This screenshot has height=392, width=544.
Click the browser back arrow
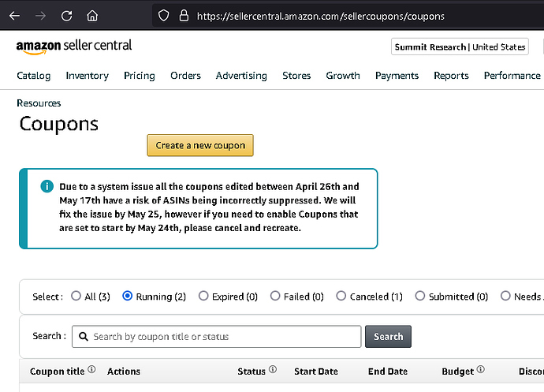tap(17, 16)
